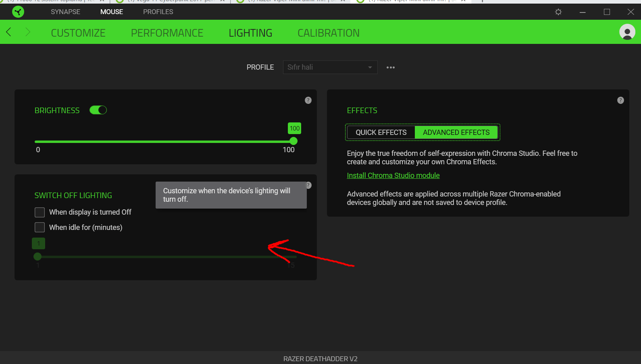Click the brightness slider handle
This screenshot has width=641, height=364.
(293, 141)
